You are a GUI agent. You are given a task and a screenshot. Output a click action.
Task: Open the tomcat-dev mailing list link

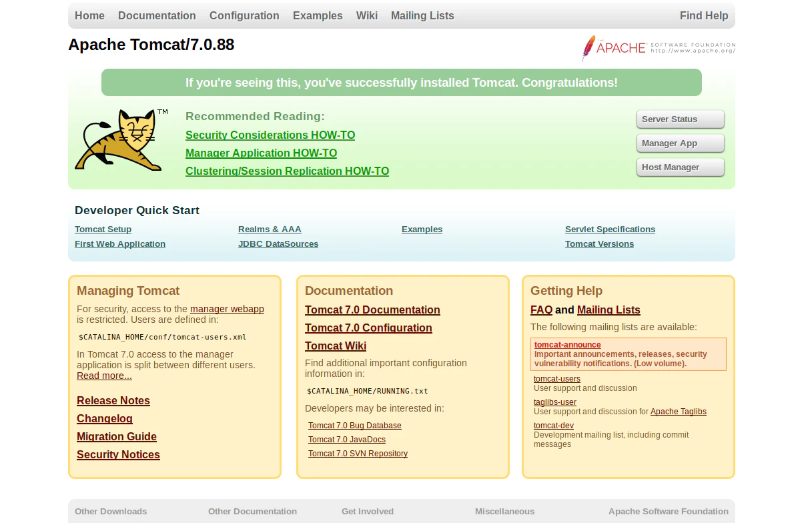pos(554,426)
